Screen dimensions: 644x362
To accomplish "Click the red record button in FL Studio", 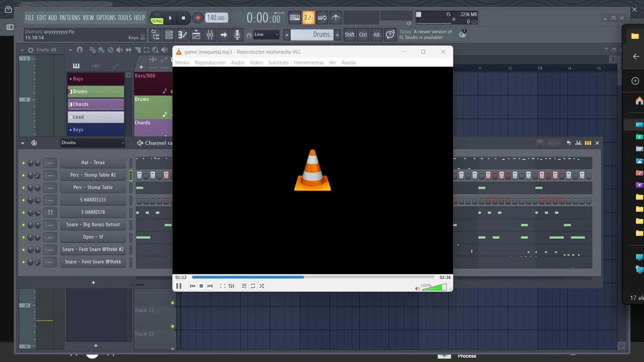I will pos(198,18).
